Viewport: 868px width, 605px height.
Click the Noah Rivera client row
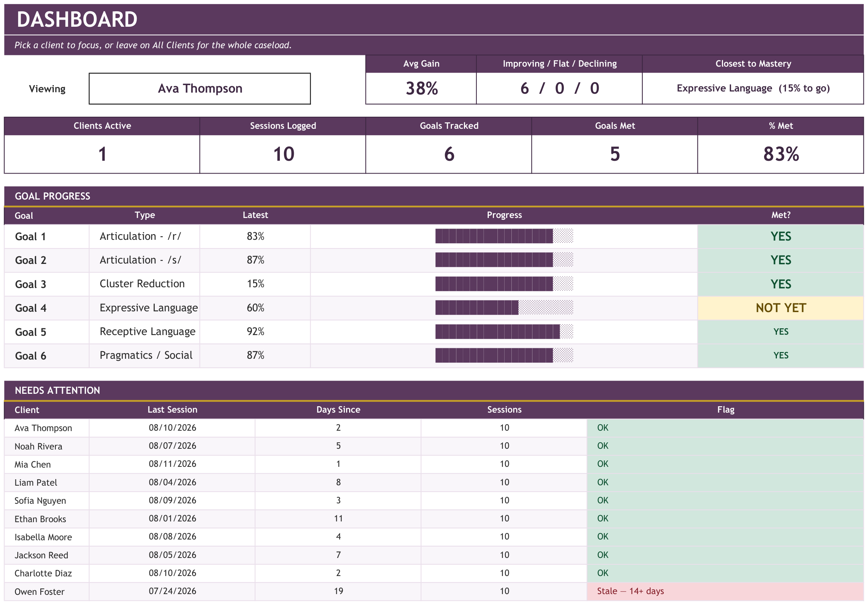434,446
